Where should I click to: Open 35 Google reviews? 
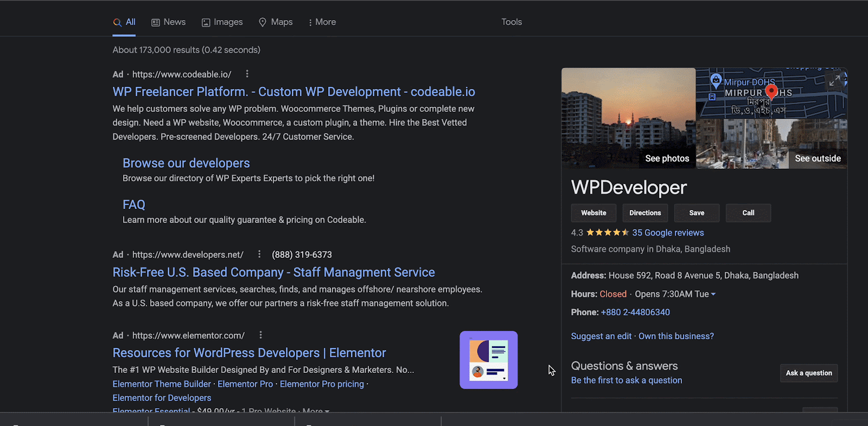click(668, 232)
